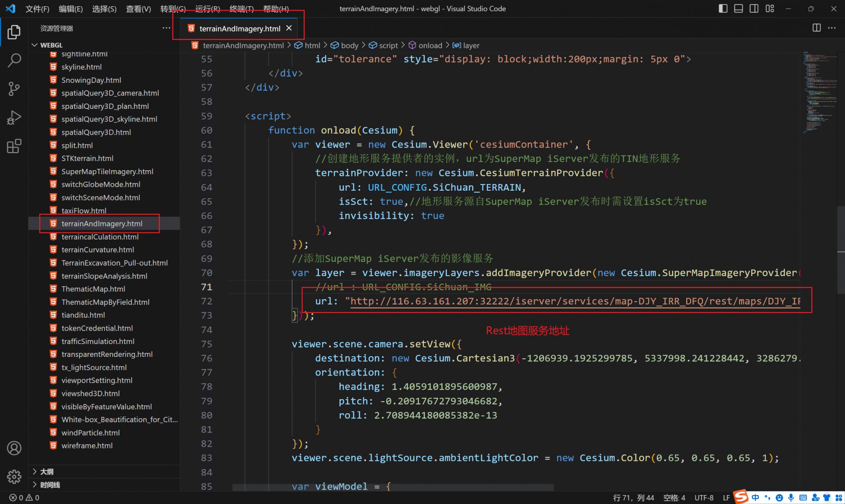Open Sogou skin shirt icon
Viewport: 845px width, 504px height.
point(826,498)
